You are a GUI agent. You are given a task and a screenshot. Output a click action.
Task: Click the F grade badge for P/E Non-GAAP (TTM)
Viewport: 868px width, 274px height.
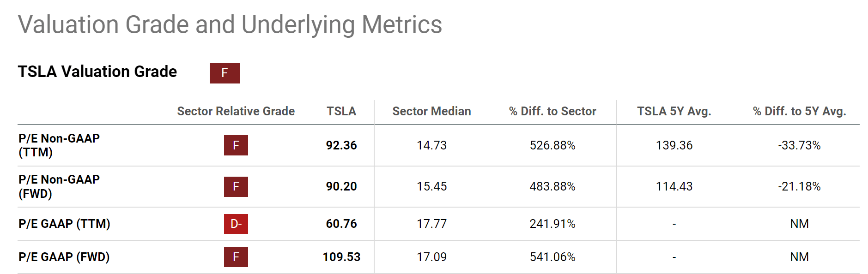236,145
